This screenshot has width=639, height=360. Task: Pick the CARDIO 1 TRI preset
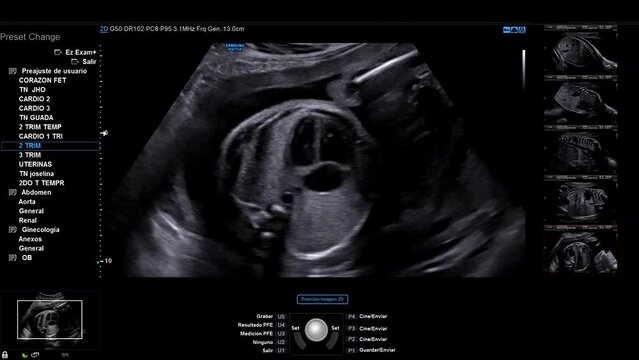click(x=41, y=136)
